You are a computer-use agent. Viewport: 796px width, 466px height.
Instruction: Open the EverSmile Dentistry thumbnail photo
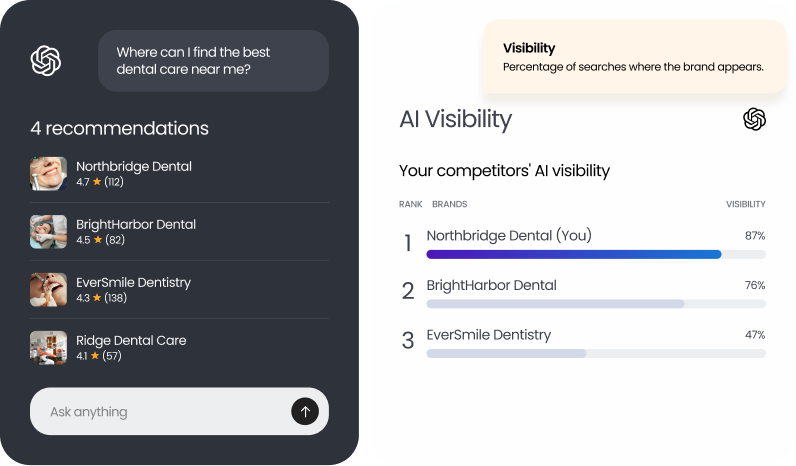tap(48, 290)
